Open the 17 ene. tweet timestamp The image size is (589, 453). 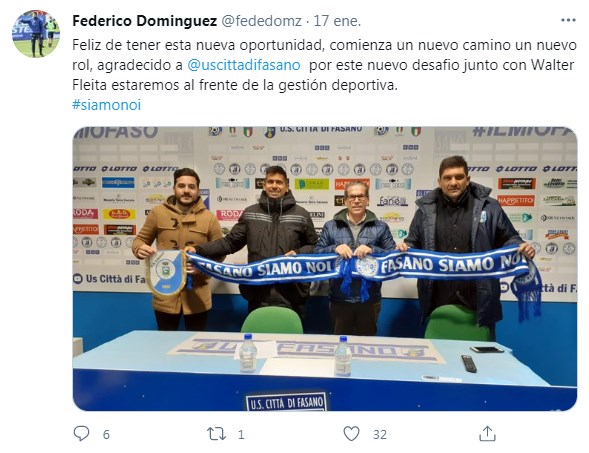point(337,21)
